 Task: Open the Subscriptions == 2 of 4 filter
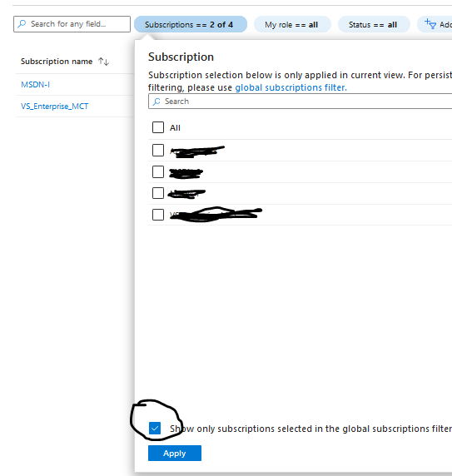click(x=191, y=24)
